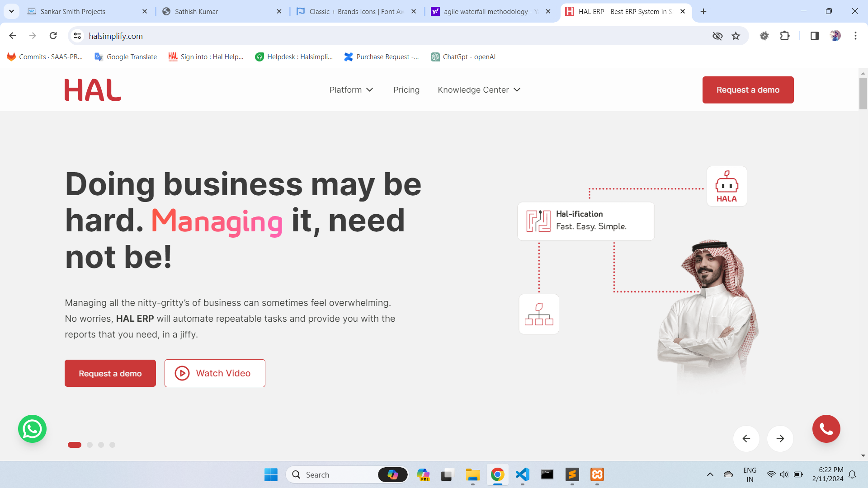Image resolution: width=868 pixels, height=488 pixels.
Task: Click Request a demo below hero text
Action: [110, 373]
